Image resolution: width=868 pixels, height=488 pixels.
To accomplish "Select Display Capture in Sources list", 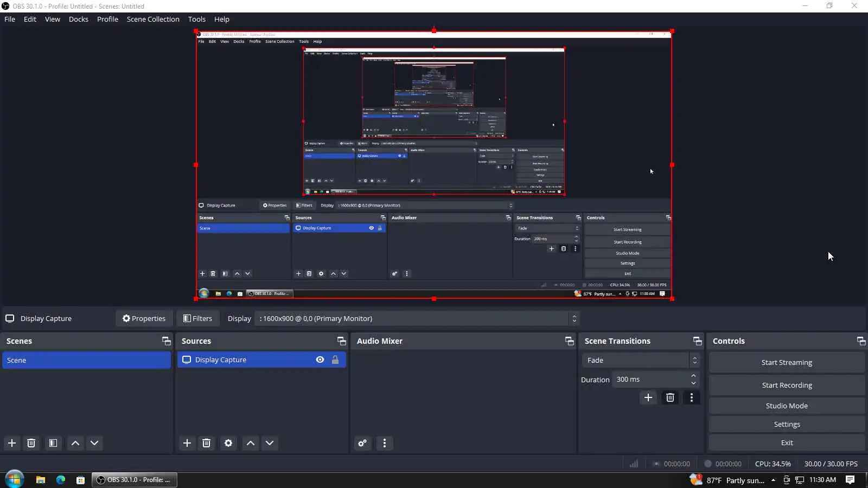I will click(261, 359).
